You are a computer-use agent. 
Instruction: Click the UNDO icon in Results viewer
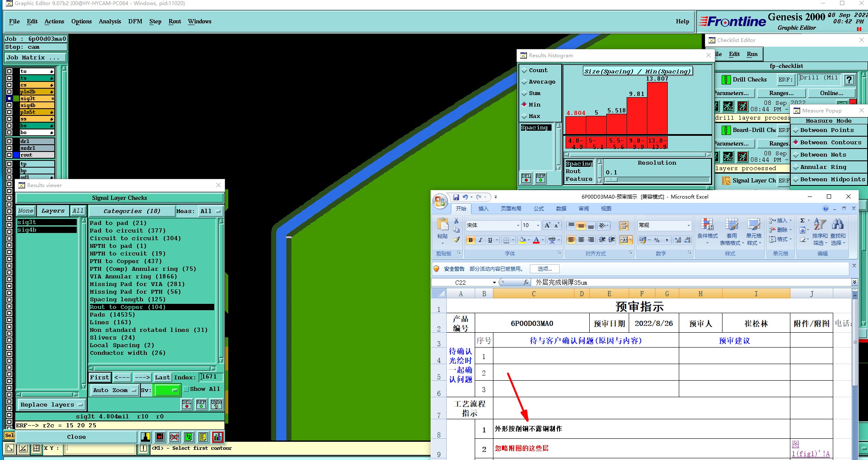pos(216,404)
